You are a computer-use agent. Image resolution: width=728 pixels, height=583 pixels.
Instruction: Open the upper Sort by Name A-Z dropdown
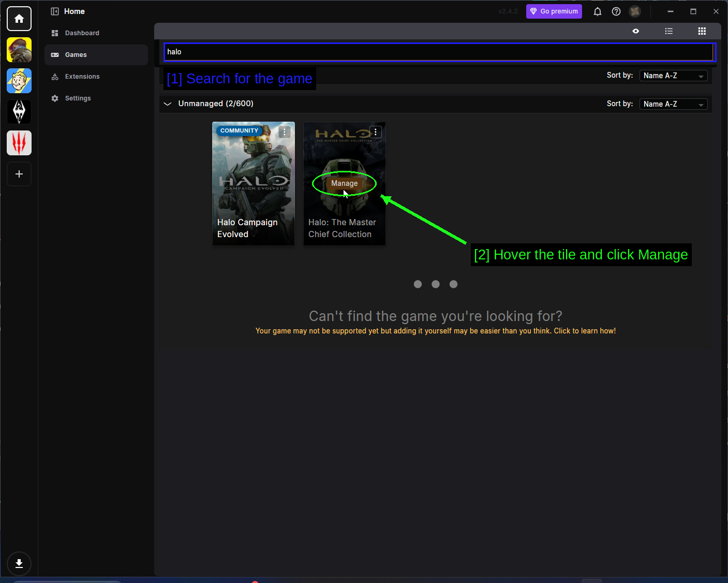click(674, 76)
